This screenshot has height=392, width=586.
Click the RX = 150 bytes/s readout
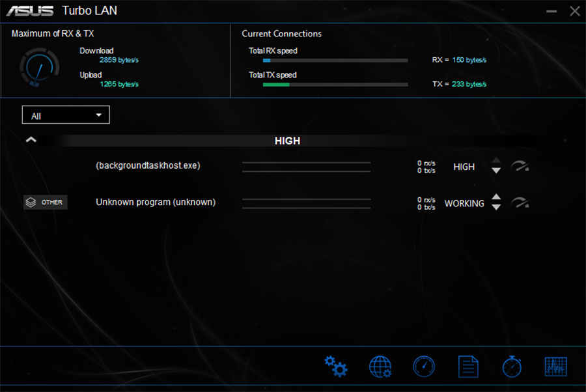point(459,60)
